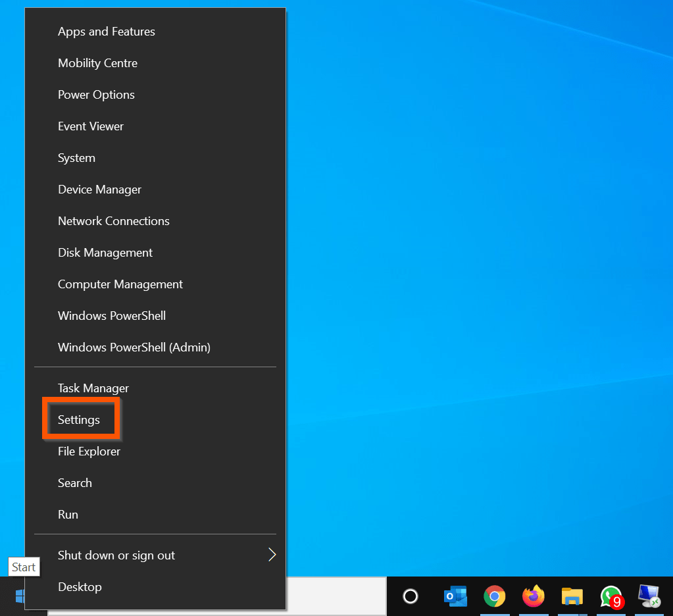Click Settings in the context menu
The image size is (673, 616).
(x=155, y=420)
